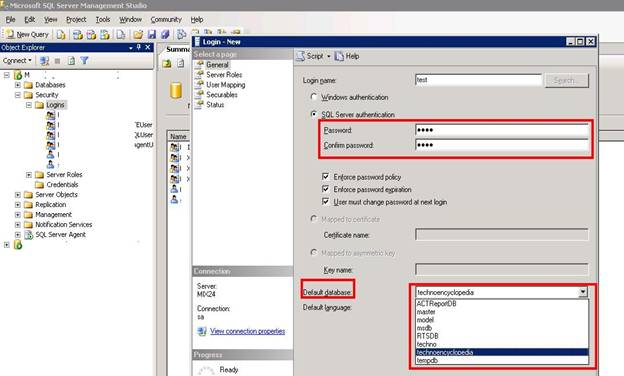Select SQL Server authentication radio button

tap(314, 114)
